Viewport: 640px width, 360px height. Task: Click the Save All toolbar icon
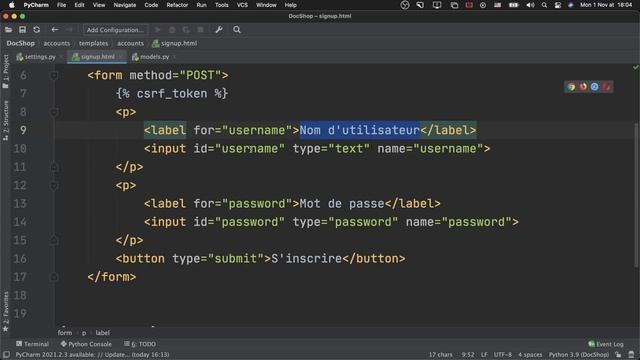[x=22, y=30]
